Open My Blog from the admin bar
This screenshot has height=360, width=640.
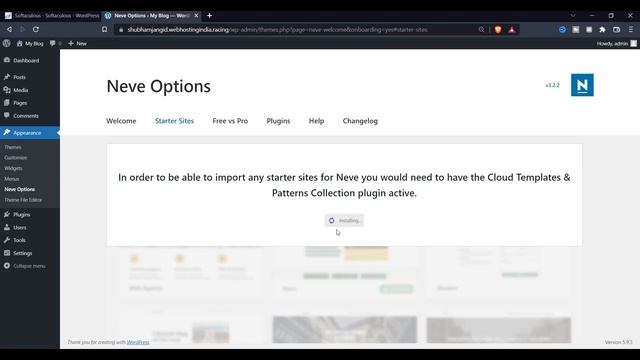coord(30,43)
